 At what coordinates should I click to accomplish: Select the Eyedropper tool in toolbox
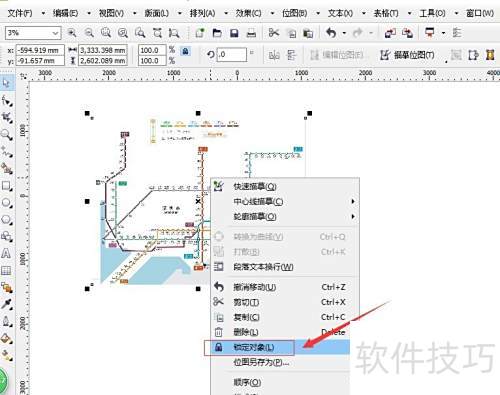click(x=7, y=304)
